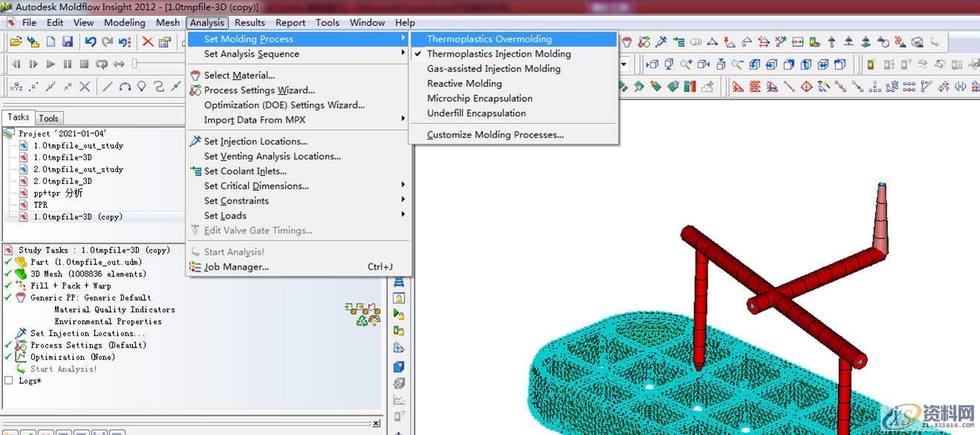980x435 pixels.
Task: Open the Results menu
Action: tap(249, 22)
